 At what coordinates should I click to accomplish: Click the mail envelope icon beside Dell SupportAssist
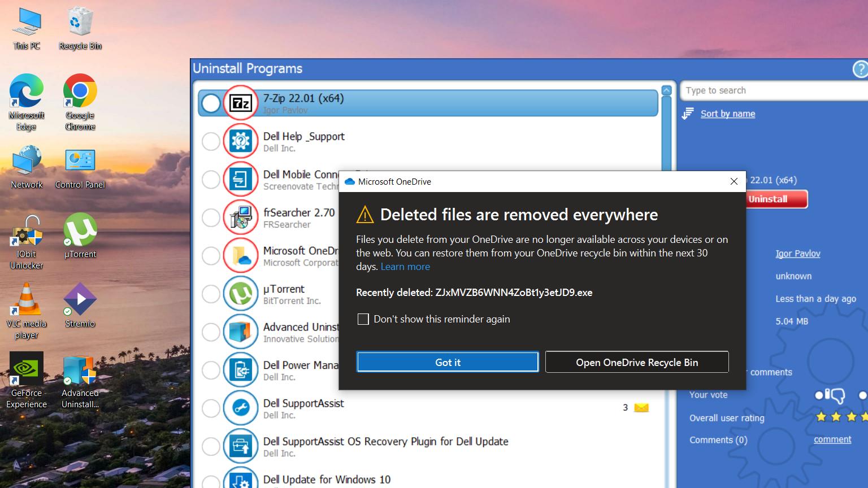[x=641, y=408]
